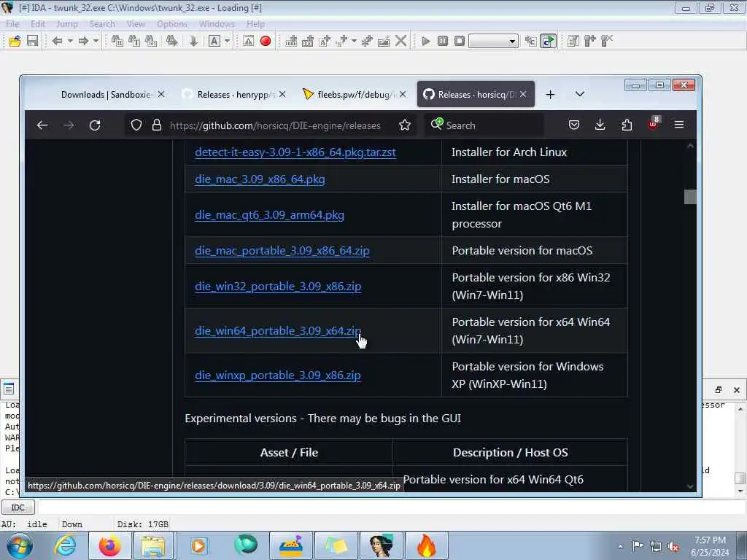Pause the debugger process in IDA
This screenshot has height=560, width=747.
[x=443, y=41]
